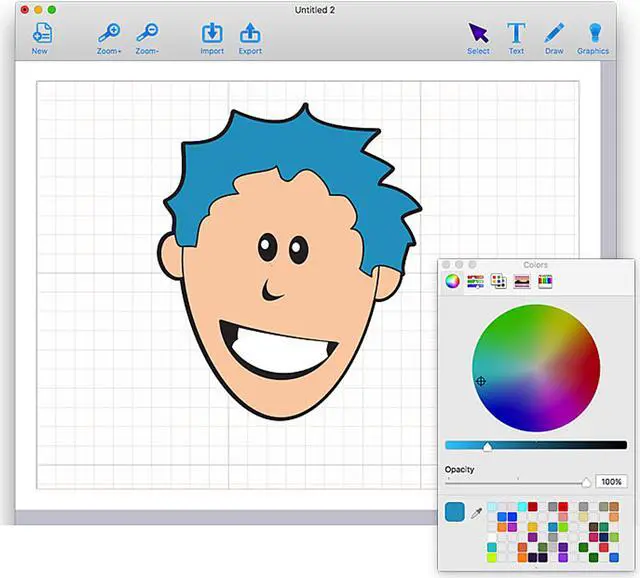Click the Opacity slider handle
Screen dimensions: 640x578
click(586, 482)
